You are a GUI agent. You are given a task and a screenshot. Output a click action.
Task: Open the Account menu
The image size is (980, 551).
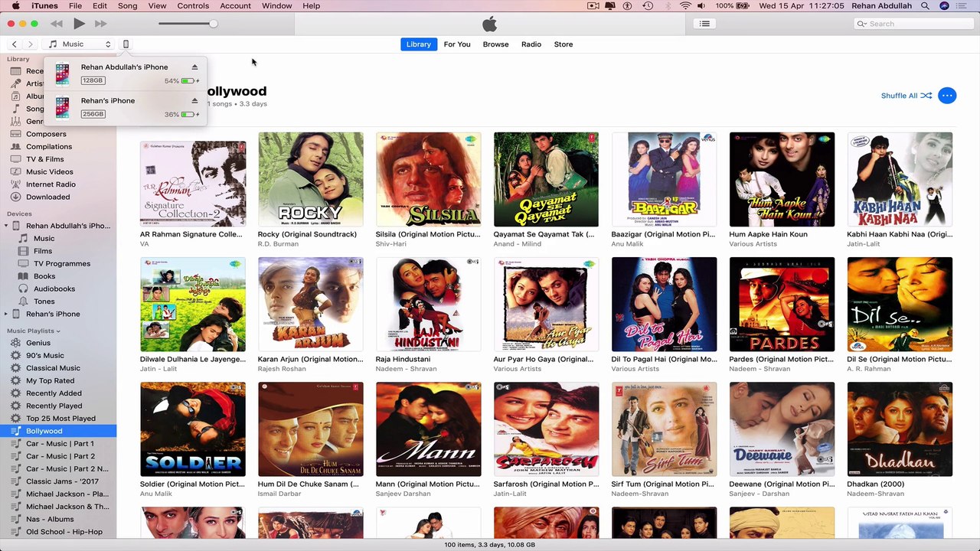click(235, 6)
